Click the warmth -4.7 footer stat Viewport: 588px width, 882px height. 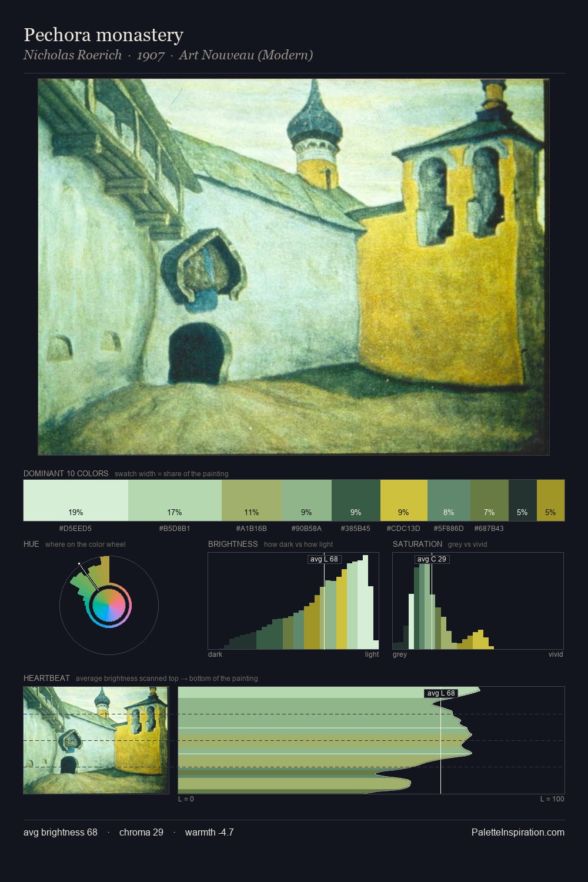click(209, 832)
